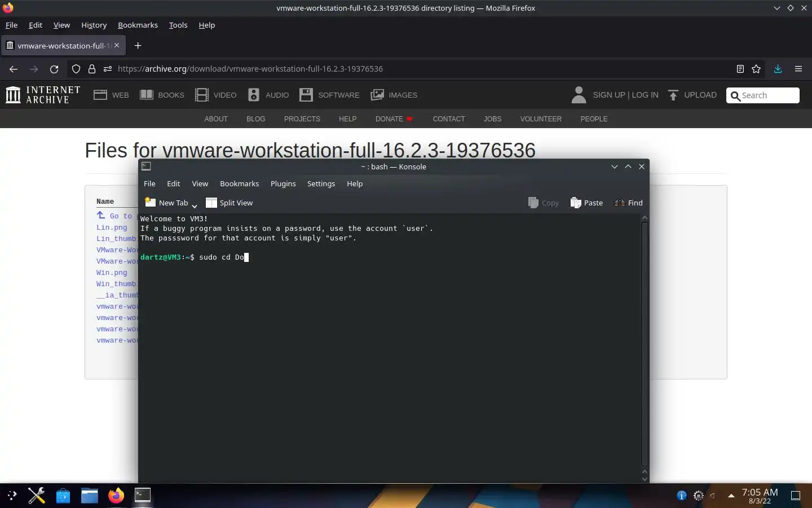Open the volume tray icon

(714, 496)
